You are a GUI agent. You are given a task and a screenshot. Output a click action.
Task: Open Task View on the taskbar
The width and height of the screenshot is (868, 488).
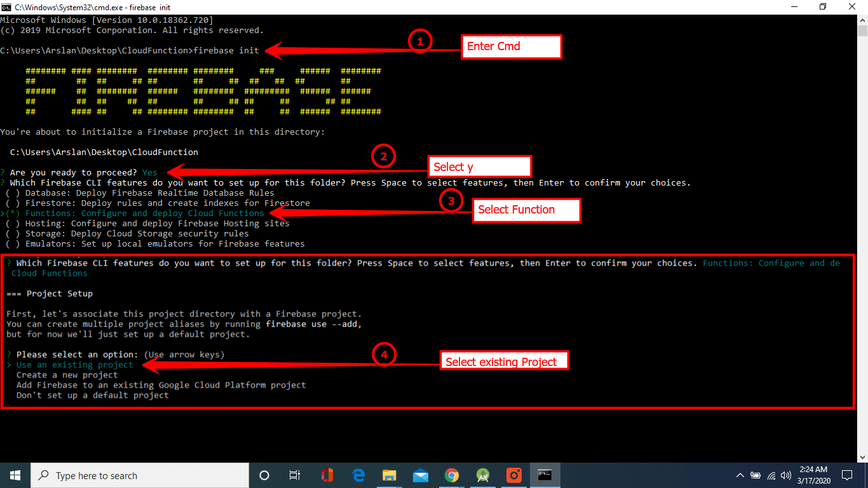[295, 475]
